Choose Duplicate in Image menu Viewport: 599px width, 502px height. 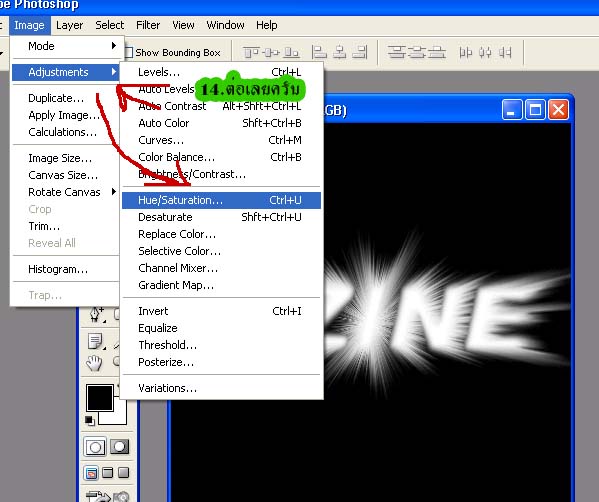tap(66, 98)
